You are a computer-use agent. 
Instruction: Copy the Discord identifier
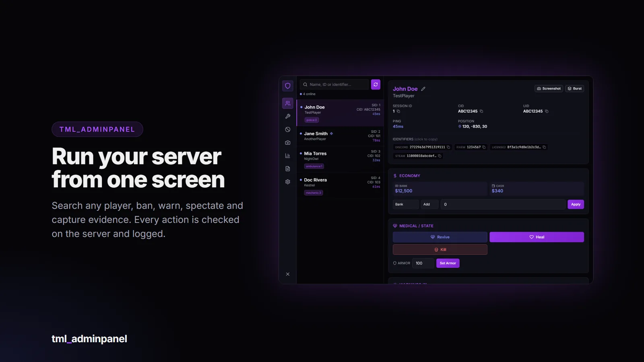point(448,147)
